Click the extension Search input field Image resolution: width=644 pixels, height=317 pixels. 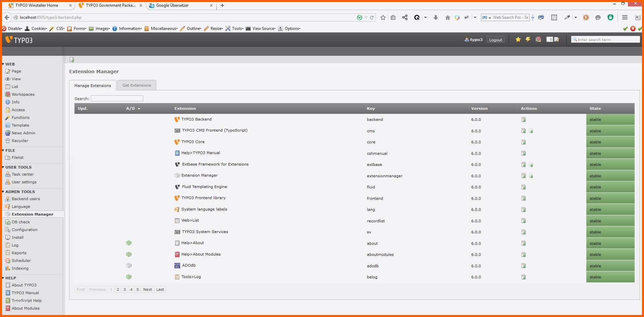coord(117,98)
